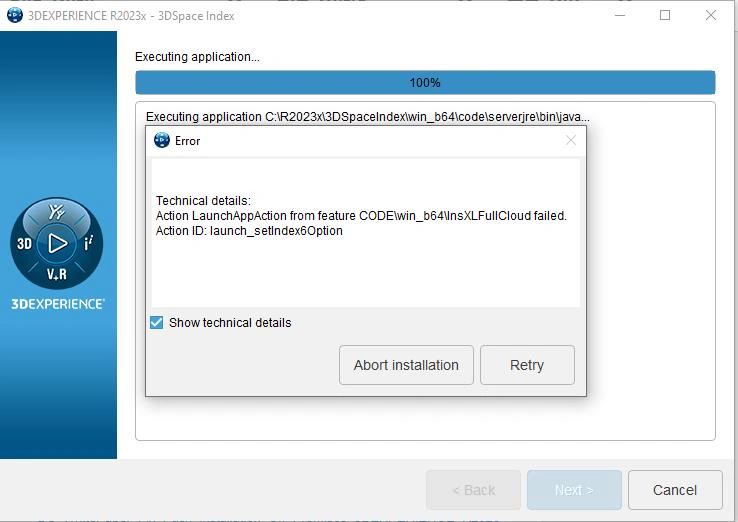Screen dimensions: 738x522
Task: Click the 3DEXPERIENCE compass logo
Action: pyautogui.click(x=56, y=243)
